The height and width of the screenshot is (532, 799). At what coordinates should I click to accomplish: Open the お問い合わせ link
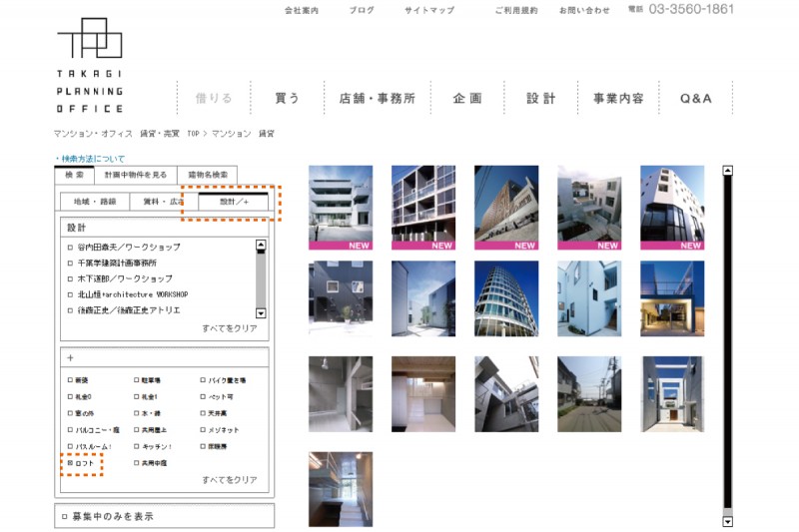pos(584,10)
